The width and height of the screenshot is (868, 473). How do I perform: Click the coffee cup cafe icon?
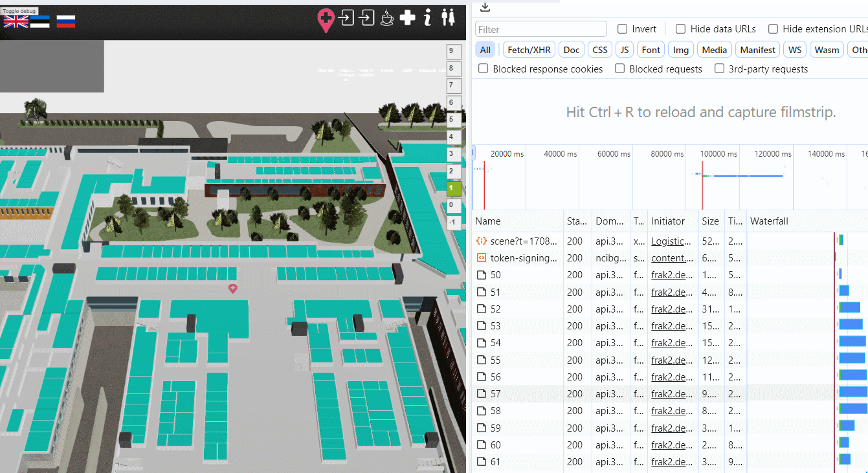[x=386, y=17]
